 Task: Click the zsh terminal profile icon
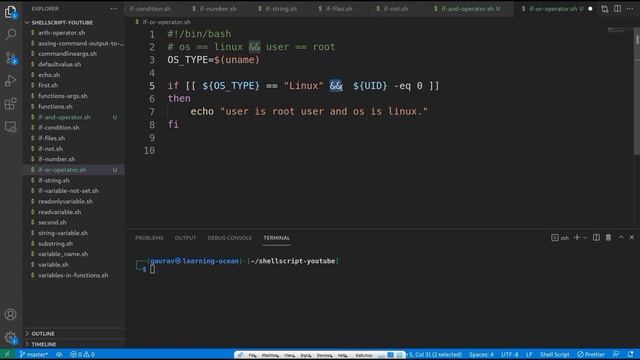[x=560, y=238]
